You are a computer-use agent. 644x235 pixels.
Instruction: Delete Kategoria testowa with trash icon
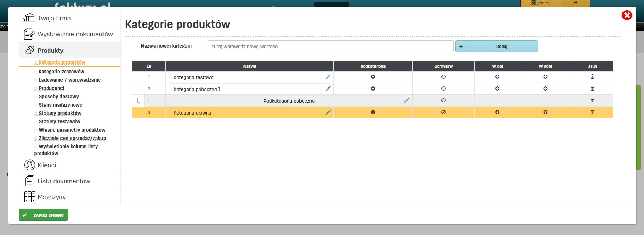[x=592, y=76]
